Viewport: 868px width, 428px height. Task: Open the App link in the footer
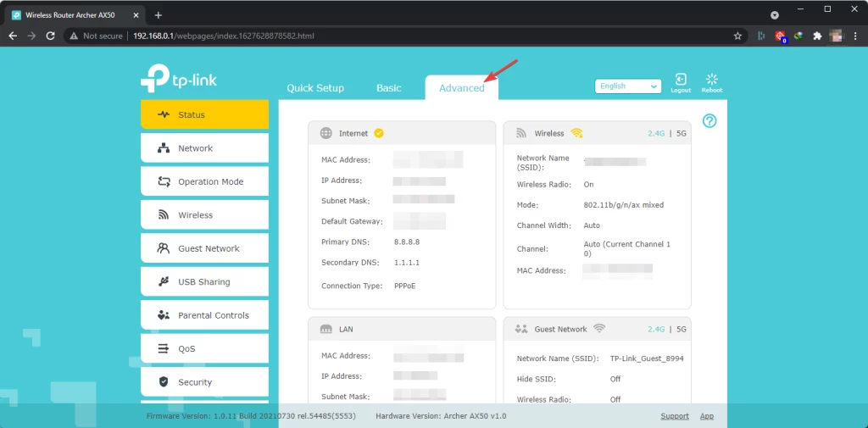[706, 416]
